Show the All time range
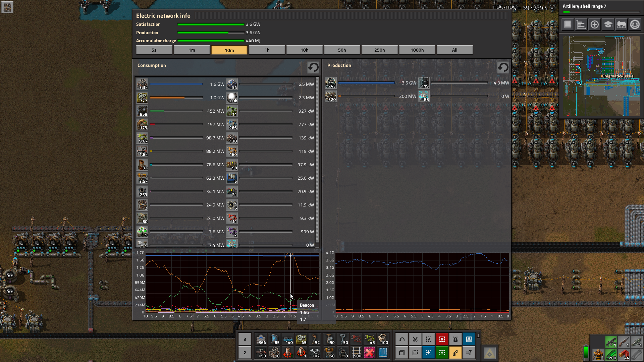Image resolution: width=644 pixels, height=362 pixels. [x=454, y=50]
